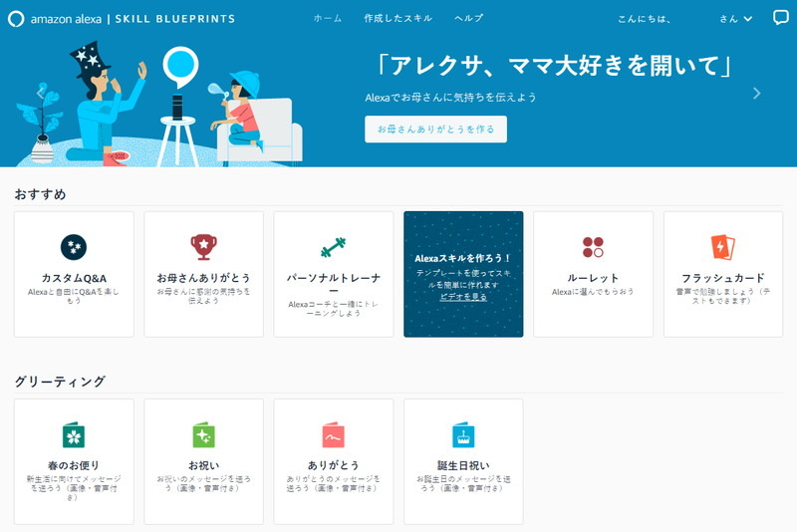The image size is (797, 532).
Task: Click the SKILL BLUEPRINTS title link
Action: click(x=175, y=19)
